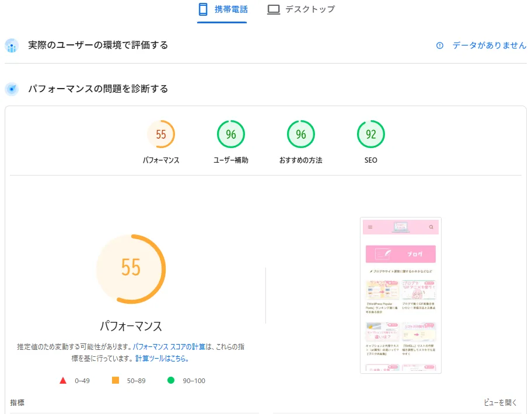Switch to the 携帯電話 (mobile) tab

pos(223,9)
